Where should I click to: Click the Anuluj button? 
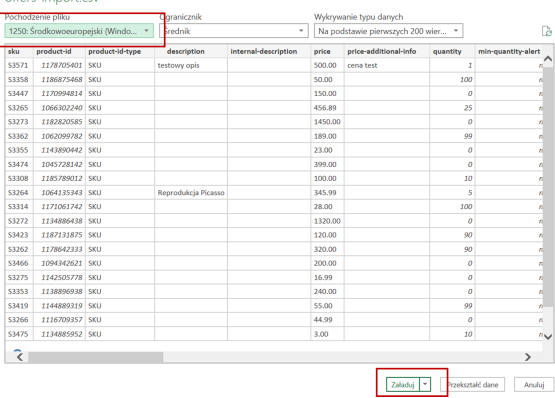(x=534, y=385)
